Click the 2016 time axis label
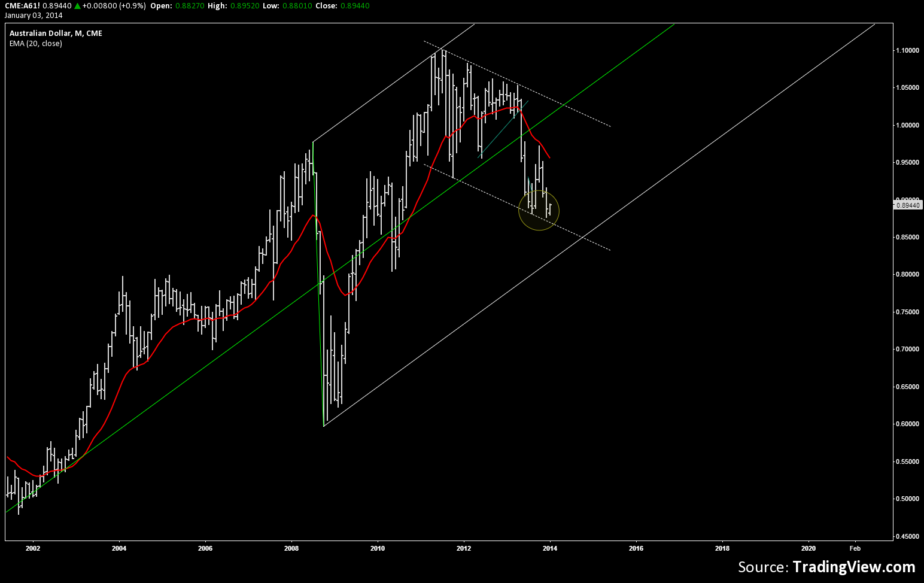Screen dimensions: 924x583 pos(636,548)
